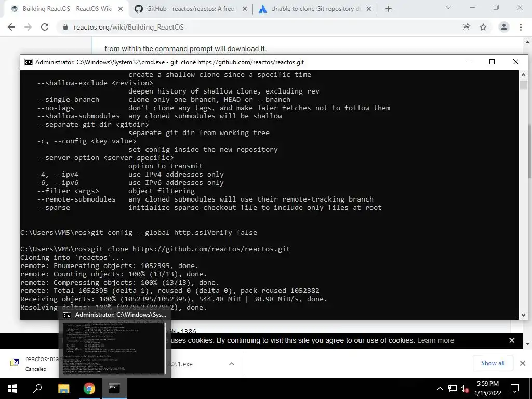Click the command prompt scroll up arrow
This screenshot has width=532, height=399.
[523, 75]
